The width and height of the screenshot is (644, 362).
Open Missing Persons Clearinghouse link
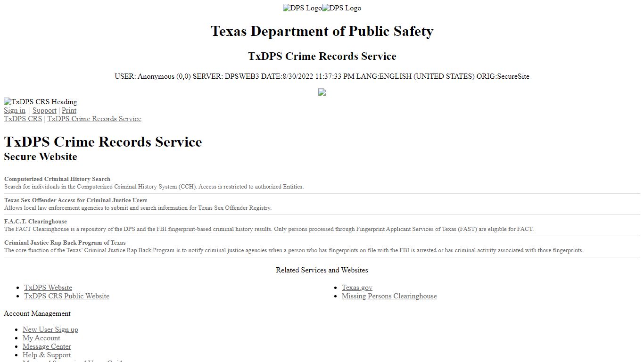tap(389, 296)
